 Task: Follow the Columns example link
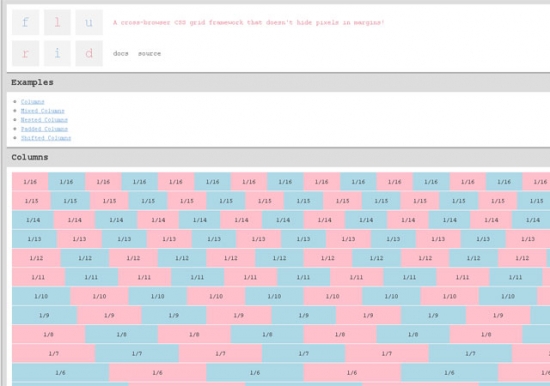pos(33,102)
